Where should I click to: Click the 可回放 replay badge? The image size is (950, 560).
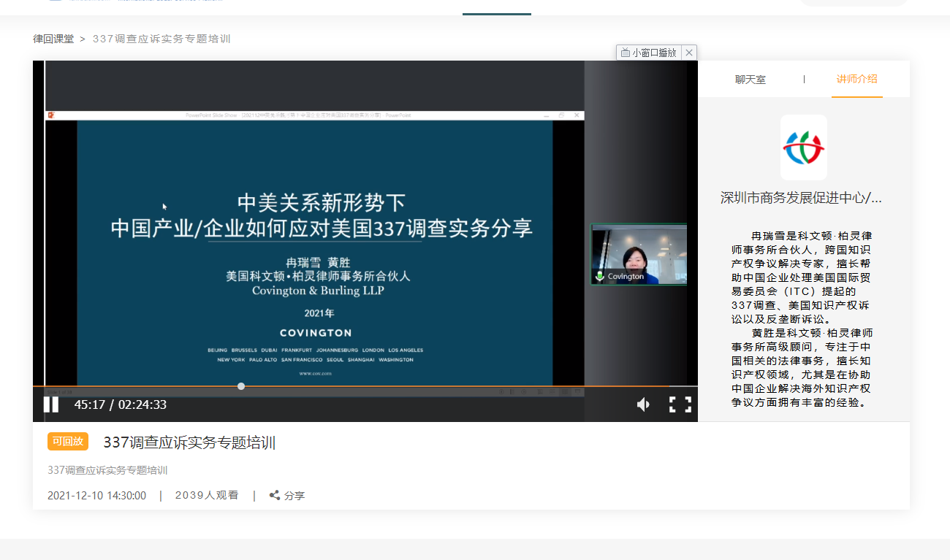68,441
